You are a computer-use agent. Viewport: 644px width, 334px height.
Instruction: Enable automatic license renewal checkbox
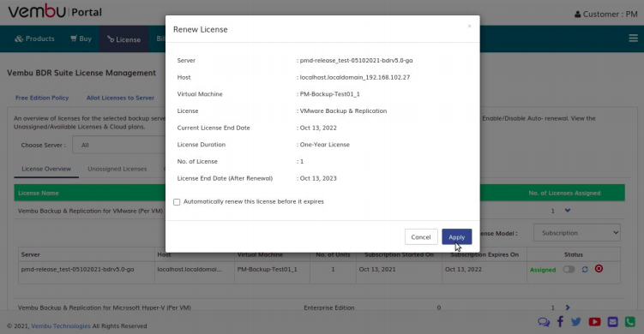coord(177,202)
